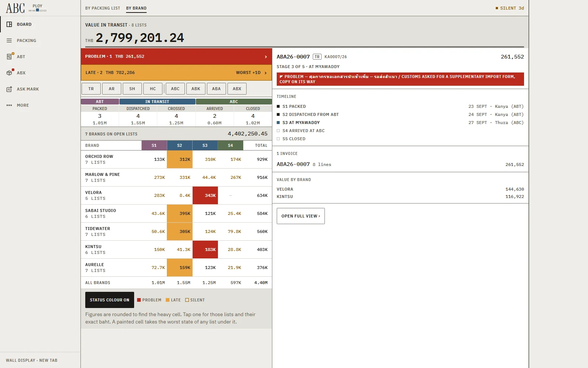Image resolution: width=588 pixels, height=368 pixels.
Task: Click the S3 column header
Action: [205, 145]
